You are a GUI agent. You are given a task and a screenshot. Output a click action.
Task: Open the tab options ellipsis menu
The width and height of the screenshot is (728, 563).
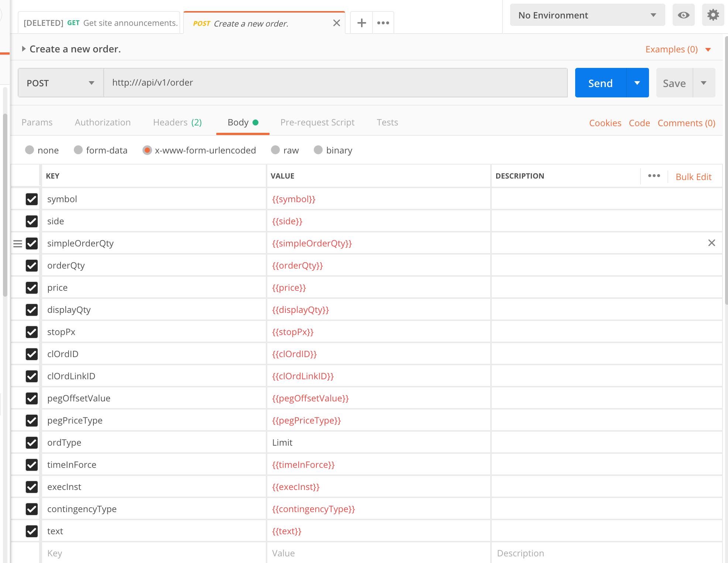coord(383,23)
